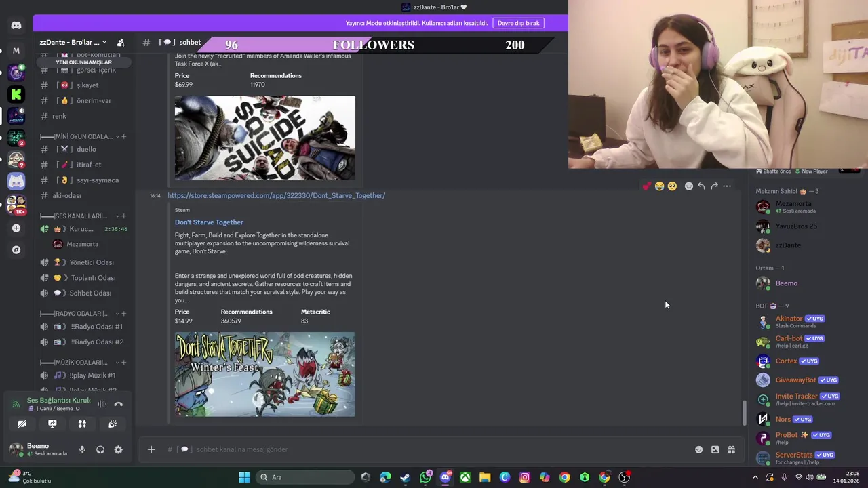Open the GIF/sticker picker icon in message bar

click(x=715, y=449)
